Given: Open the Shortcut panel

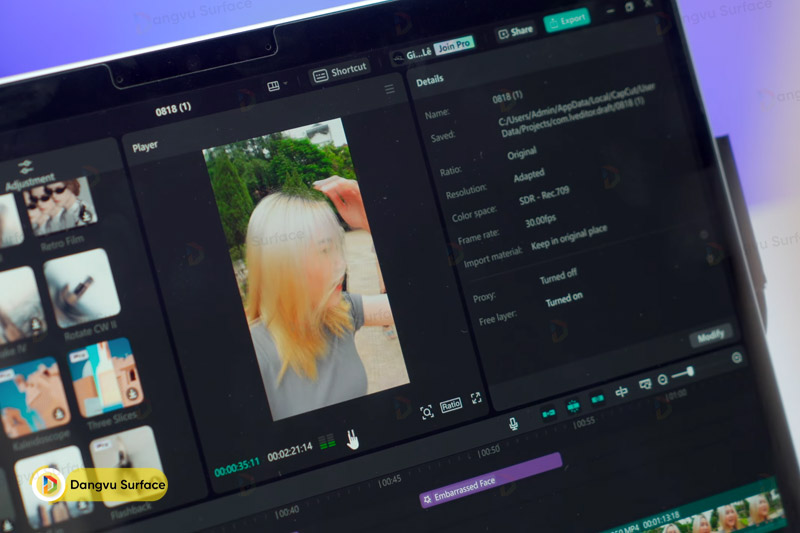Looking at the screenshot, I should pyautogui.click(x=340, y=72).
